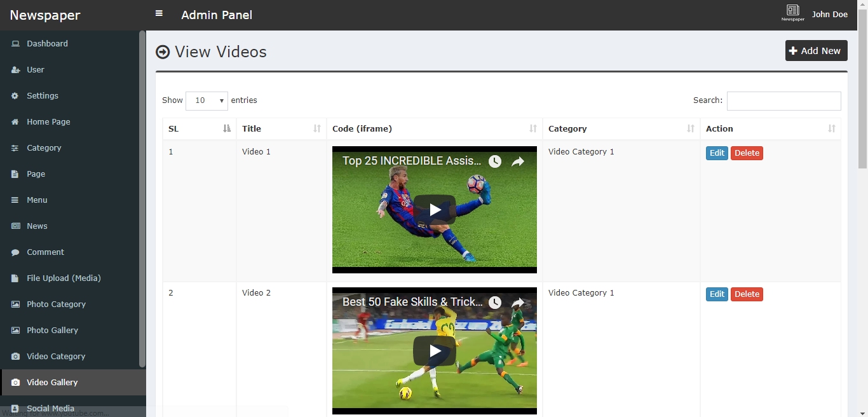
Task: Click the Home Page icon in sidebar
Action: coord(14,121)
